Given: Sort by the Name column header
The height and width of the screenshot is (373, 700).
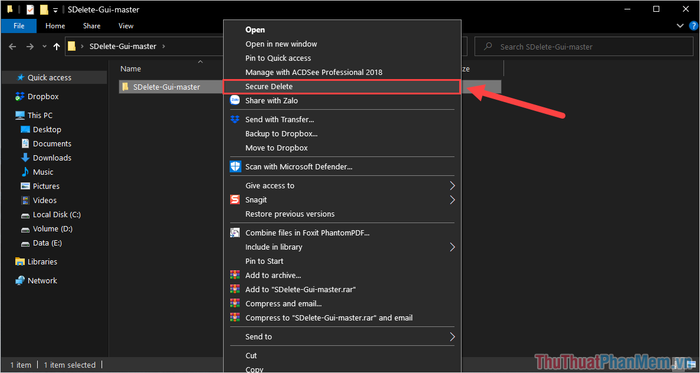Looking at the screenshot, I should pyautogui.click(x=131, y=69).
